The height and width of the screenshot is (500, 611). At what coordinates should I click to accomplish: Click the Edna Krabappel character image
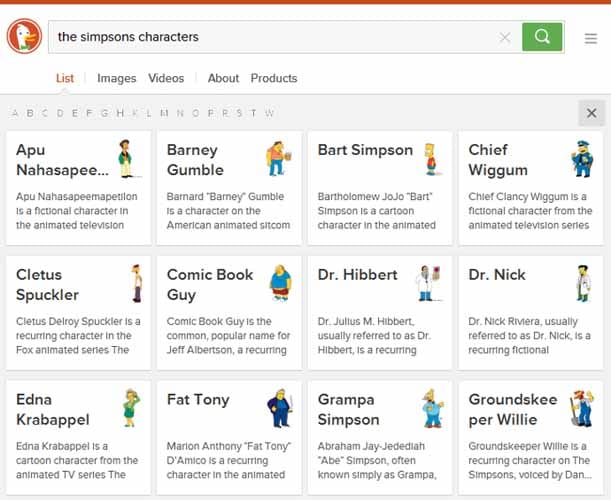pyautogui.click(x=131, y=408)
